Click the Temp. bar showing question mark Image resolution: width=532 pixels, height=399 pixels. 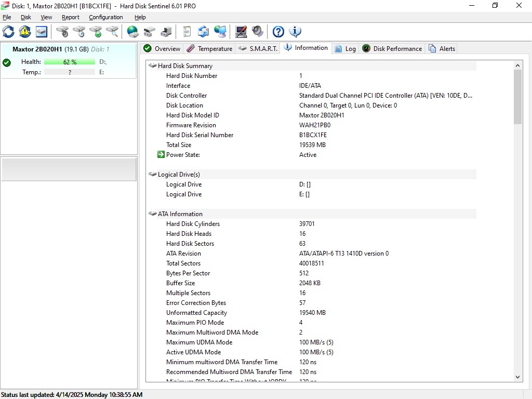(70, 72)
